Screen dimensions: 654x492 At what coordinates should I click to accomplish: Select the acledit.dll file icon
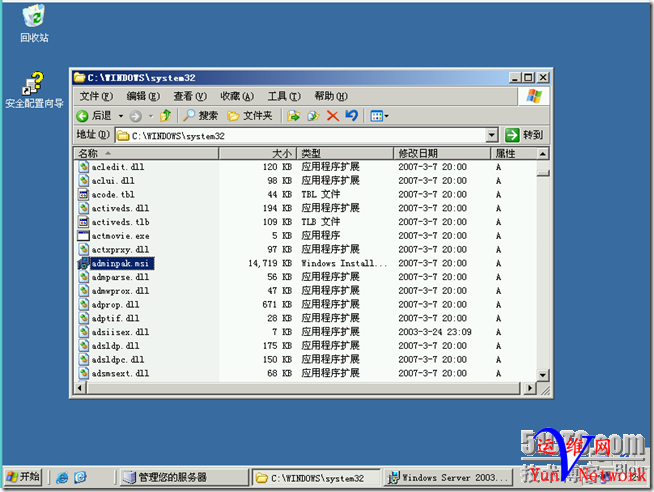[x=83, y=167]
